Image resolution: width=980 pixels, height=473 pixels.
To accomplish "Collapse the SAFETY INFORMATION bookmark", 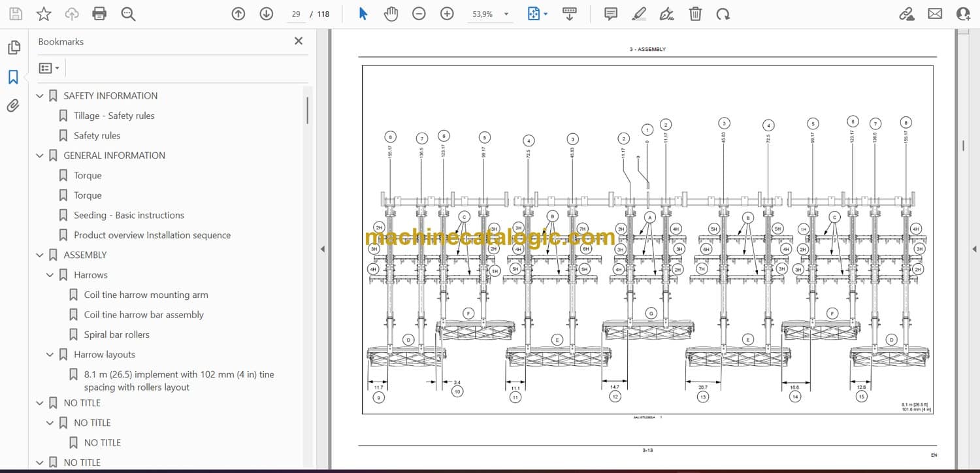I will pyautogui.click(x=40, y=96).
